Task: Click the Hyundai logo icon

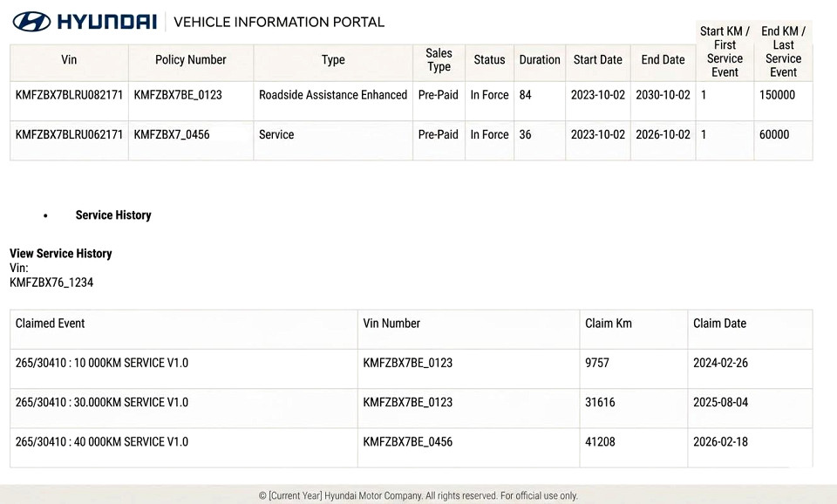Action: coord(31,22)
